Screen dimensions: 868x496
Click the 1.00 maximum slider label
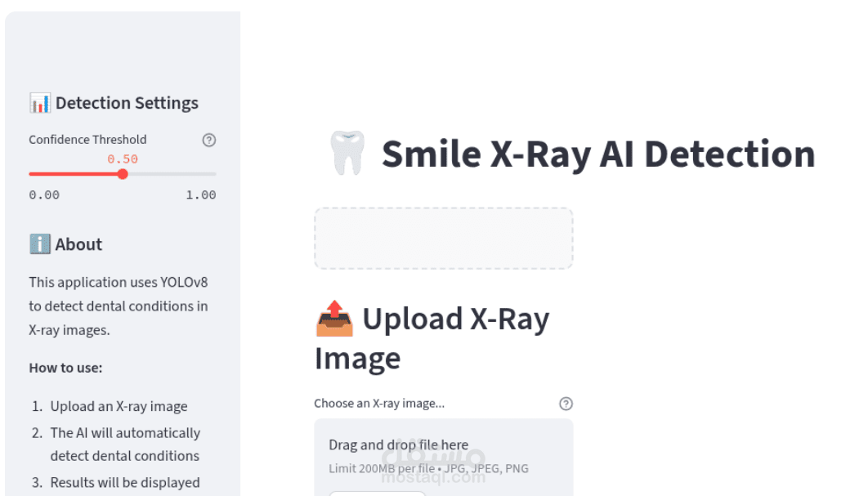(201, 194)
